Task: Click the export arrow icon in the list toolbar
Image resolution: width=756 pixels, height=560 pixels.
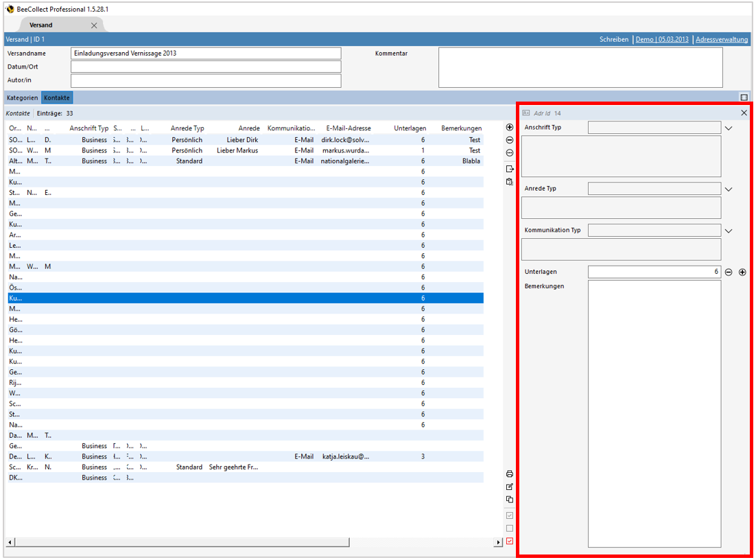Action: [x=509, y=169]
